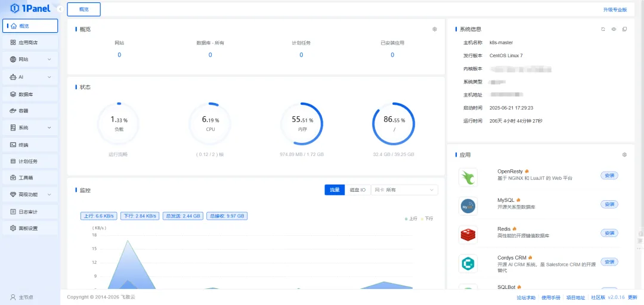This screenshot has height=305, width=644.
Task: Open settings gear of the 概览 card
Action: click(x=435, y=29)
